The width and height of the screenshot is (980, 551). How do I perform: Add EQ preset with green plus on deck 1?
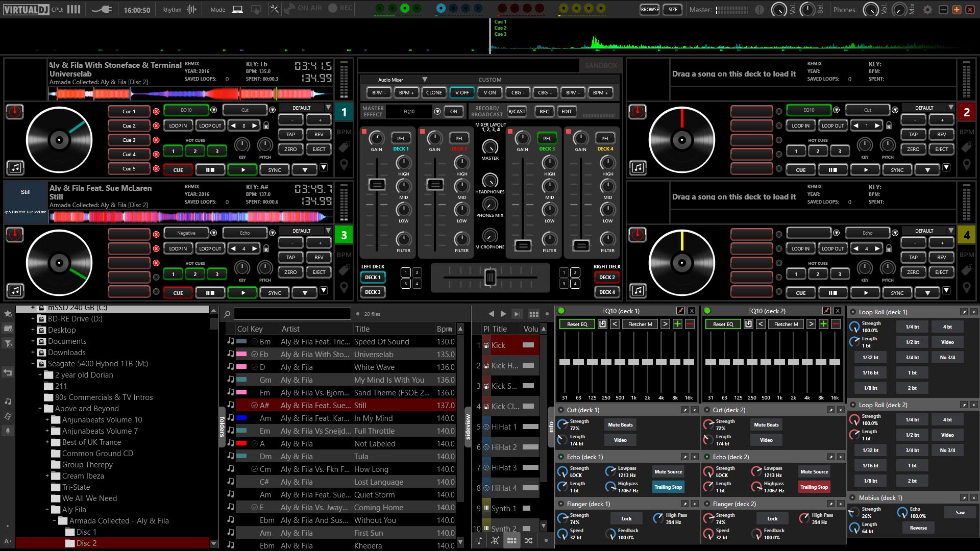(677, 324)
